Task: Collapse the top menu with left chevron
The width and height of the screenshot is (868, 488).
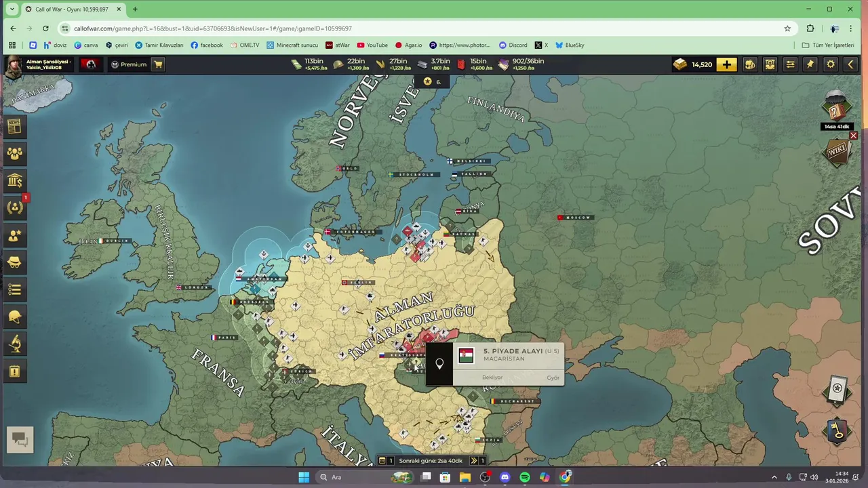Action: pyautogui.click(x=850, y=64)
